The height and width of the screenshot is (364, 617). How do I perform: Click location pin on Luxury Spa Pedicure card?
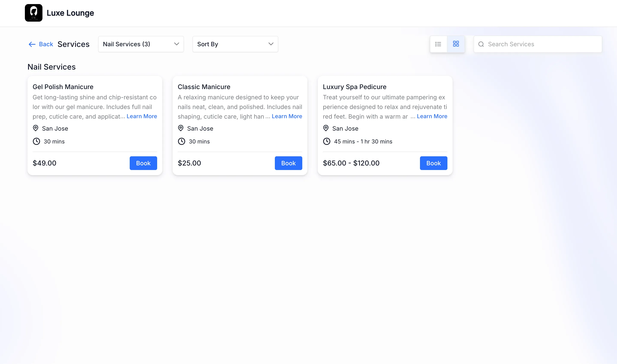[x=326, y=128]
